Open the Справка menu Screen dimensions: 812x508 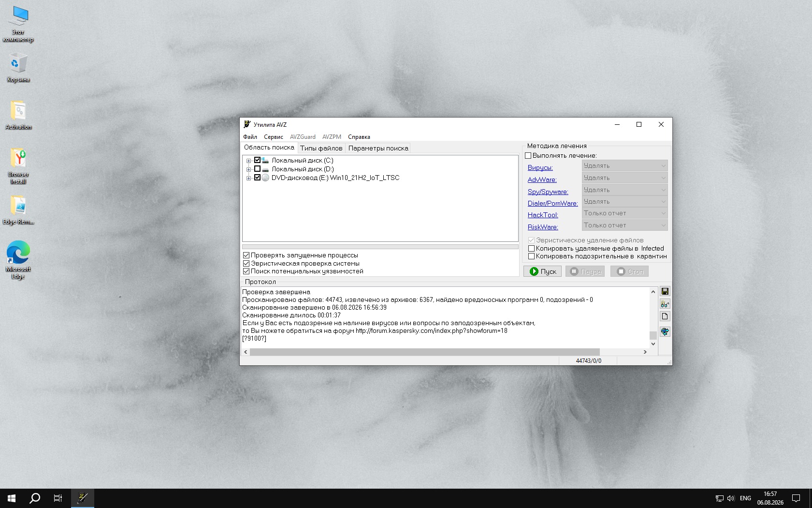click(359, 137)
